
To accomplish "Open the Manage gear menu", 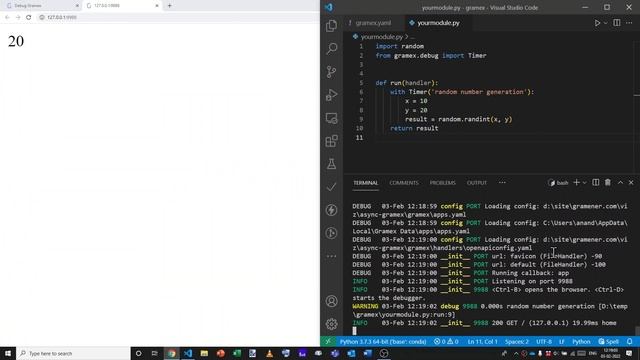I will (x=331, y=324).
